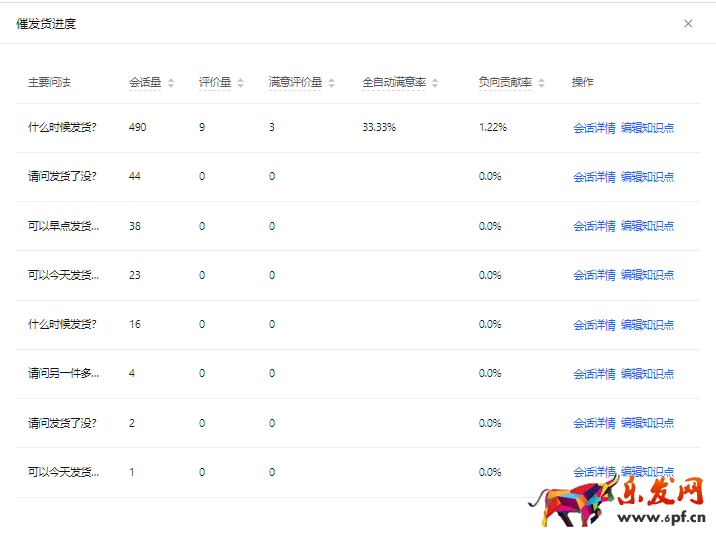View 会话详情 for 请问另一件多 row
Image resolution: width=716 pixels, height=538 pixels.
[594, 374]
